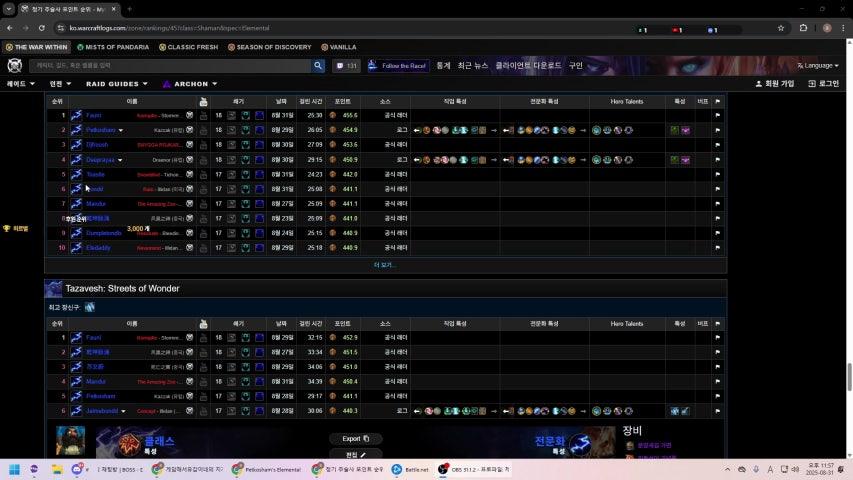The image size is (853, 480).
Task: Click the 로그인 login button
Action: click(824, 84)
